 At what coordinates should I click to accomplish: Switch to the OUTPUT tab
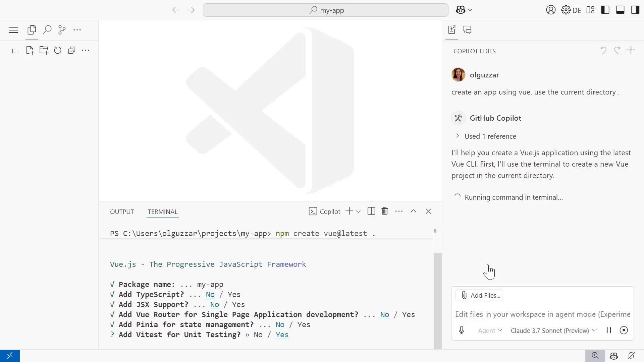coord(122,212)
